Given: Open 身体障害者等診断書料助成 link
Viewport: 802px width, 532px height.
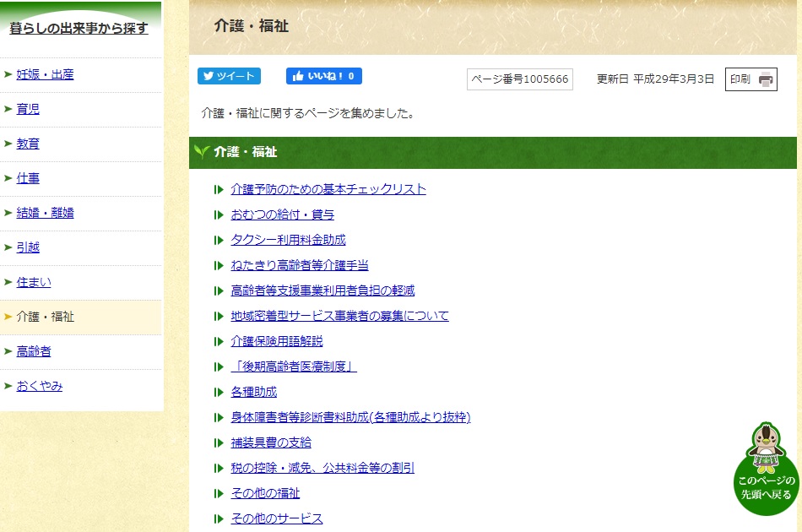Looking at the screenshot, I should pyautogui.click(x=350, y=417).
